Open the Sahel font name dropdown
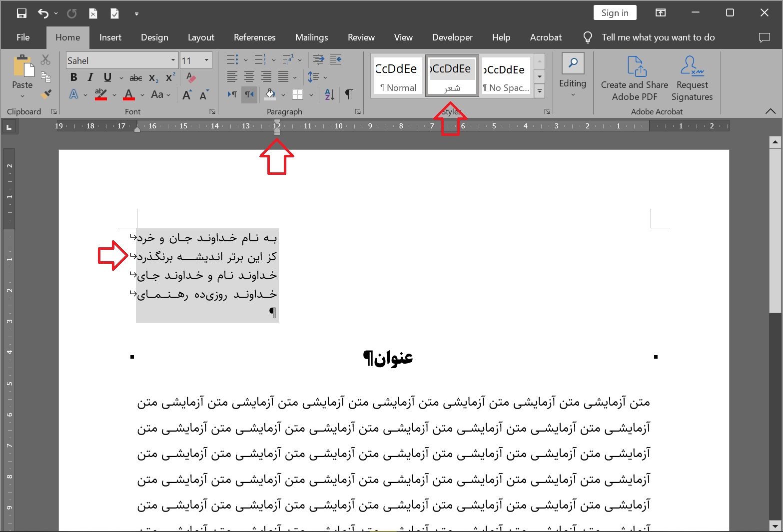Viewport: 783px width, 532px height. (x=173, y=60)
